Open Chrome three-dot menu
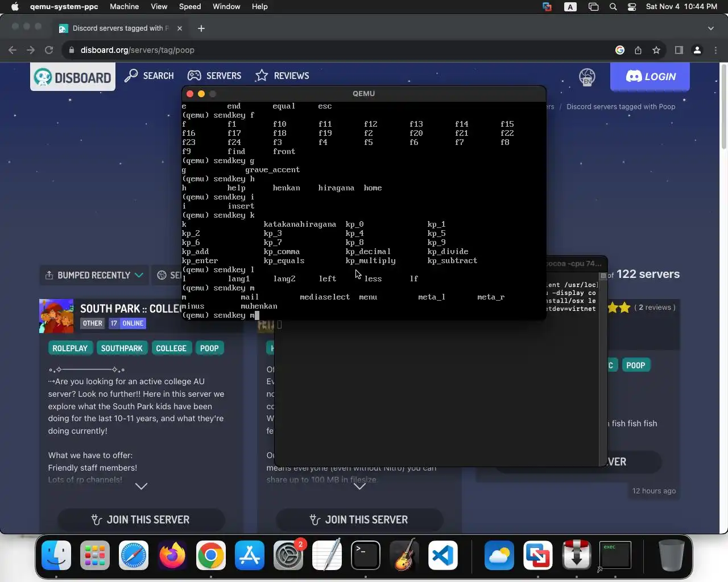The width and height of the screenshot is (728, 582). 715,50
